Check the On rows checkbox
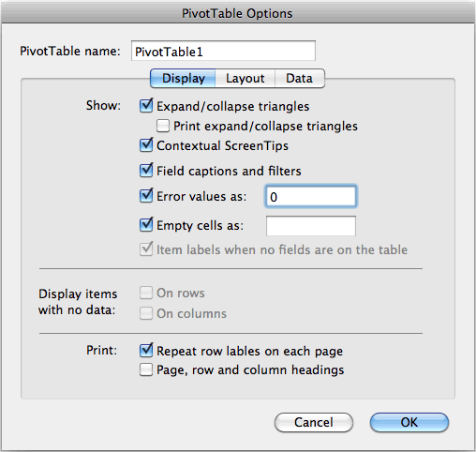Screen dimensions: 476x452 pos(146,293)
